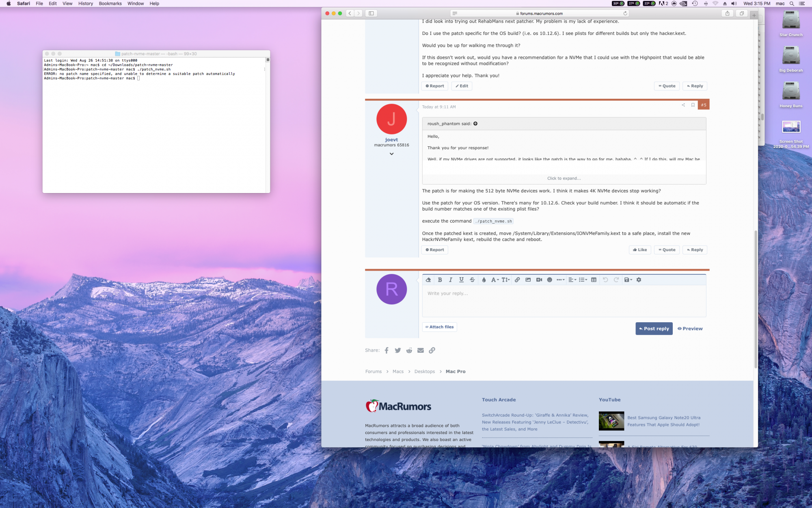The width and height of the screenshot is (812, 508).
Task: Go to Macs breadcrumb
Action: point(398,371)
